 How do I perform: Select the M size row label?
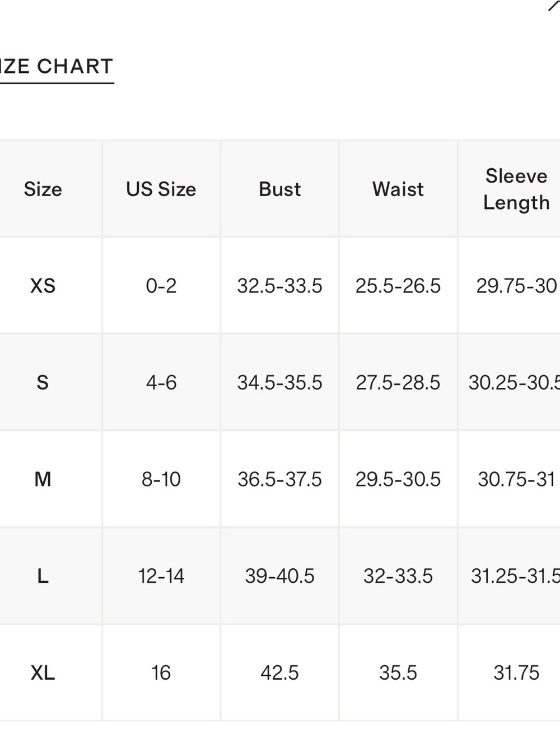43,480
